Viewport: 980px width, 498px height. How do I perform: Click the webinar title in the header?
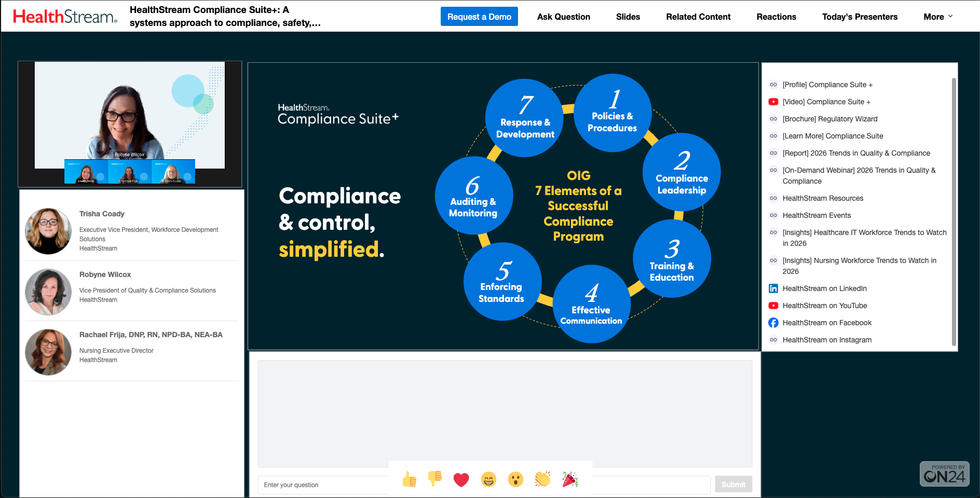click(225, 16)
